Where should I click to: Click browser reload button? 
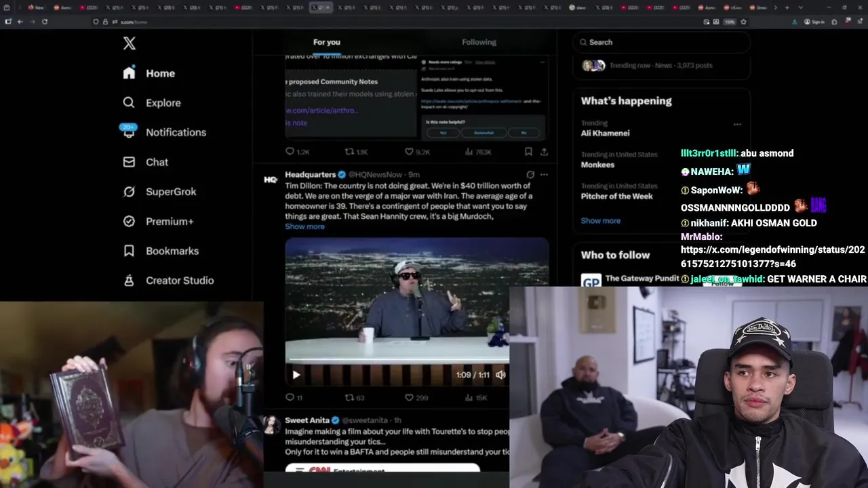click(x=45, y=22)
